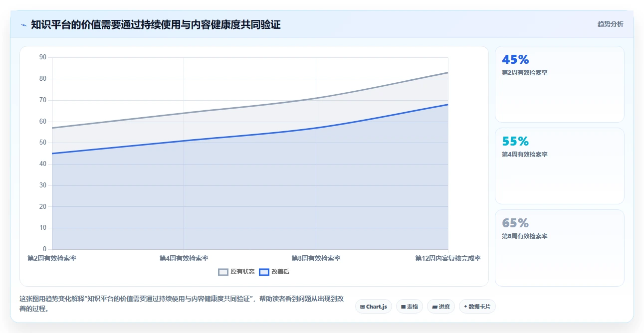Click the Chart.js pill tag
The height and width of the screenshot is (333, 644).
point(374,307)
